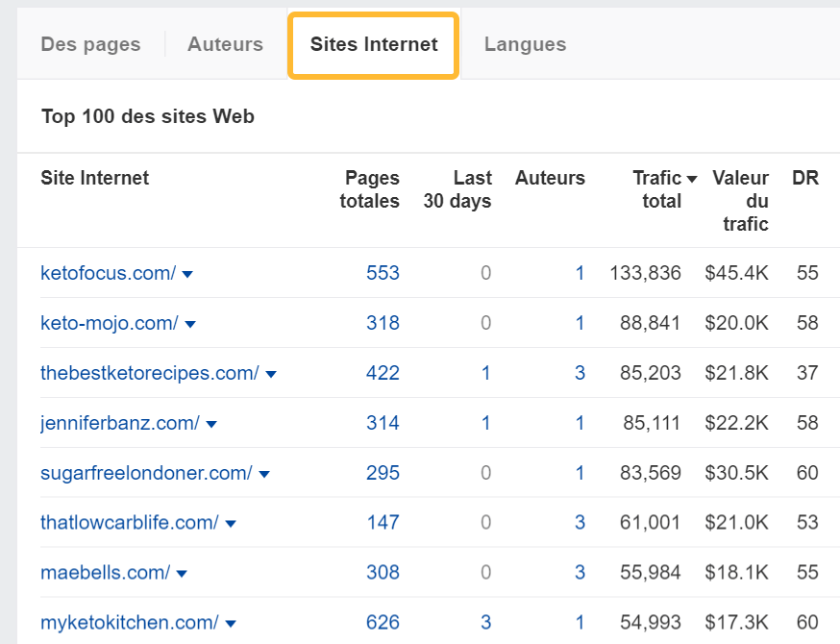
Task: Select the highlighted "Sites Internet" tab
Action: click(373, 44)
